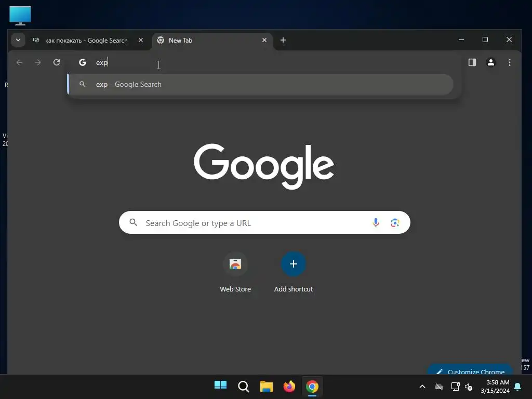Viewport: 532px width, 399px height.
Task: Open the profile avatar menu
Action: tap(490, 62)
